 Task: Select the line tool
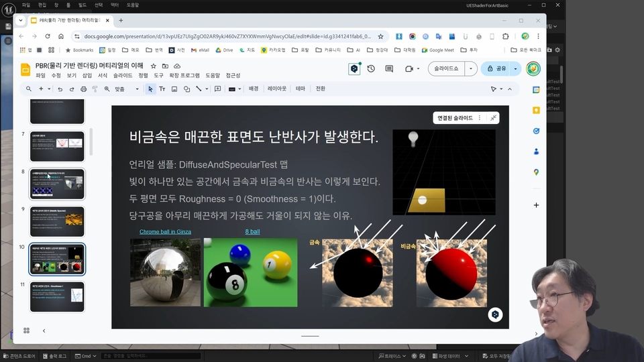199,88
